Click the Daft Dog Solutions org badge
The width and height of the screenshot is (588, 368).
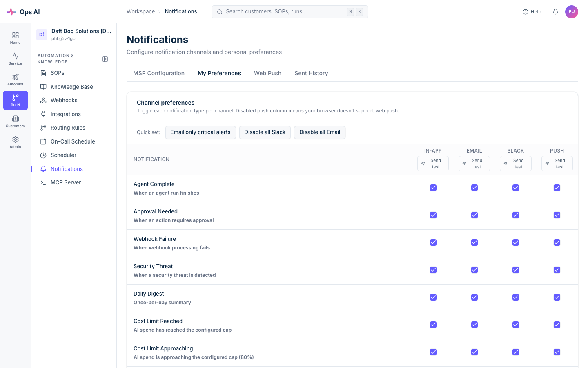pyautogui.click(x=42, y=35)
